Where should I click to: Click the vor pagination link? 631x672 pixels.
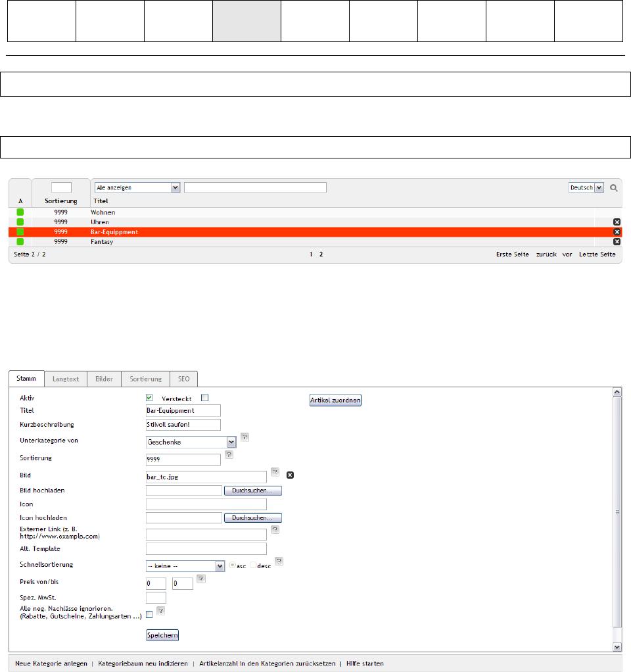567,254
